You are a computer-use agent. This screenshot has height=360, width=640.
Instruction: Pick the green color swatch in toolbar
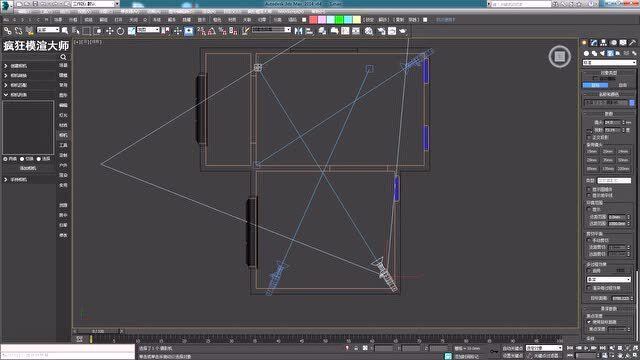(339, 20)
